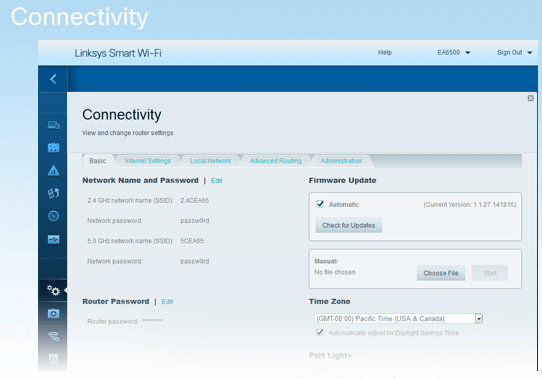The height and width of the screenshot is (379, 542).
Task: Select the 5CEA65 network name value
Action: click(x=192, y=241)
